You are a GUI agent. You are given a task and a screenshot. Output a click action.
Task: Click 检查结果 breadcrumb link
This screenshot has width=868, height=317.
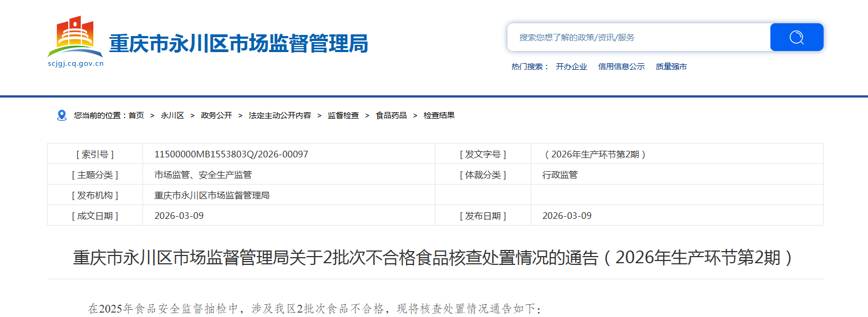439,115
